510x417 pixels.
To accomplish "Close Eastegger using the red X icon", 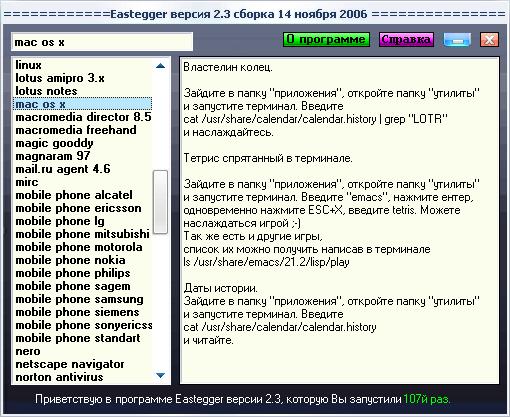I will 489,39.
